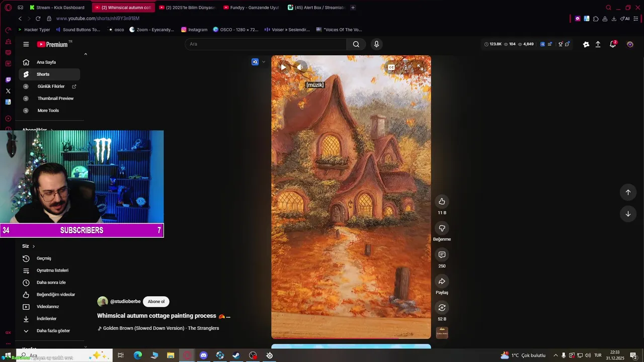Expand the vidIQ dropdown beside the video

pos(263,62)
